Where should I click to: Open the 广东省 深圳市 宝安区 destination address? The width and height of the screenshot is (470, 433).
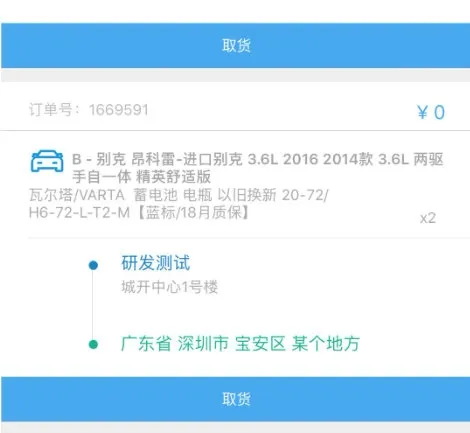coord(240,344)
